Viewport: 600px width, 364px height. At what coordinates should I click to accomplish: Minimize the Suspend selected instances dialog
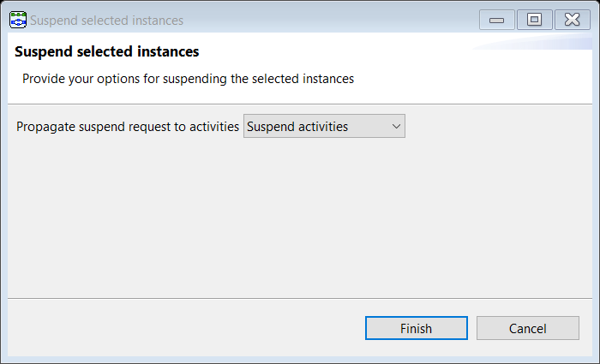(x=496, y=20)
